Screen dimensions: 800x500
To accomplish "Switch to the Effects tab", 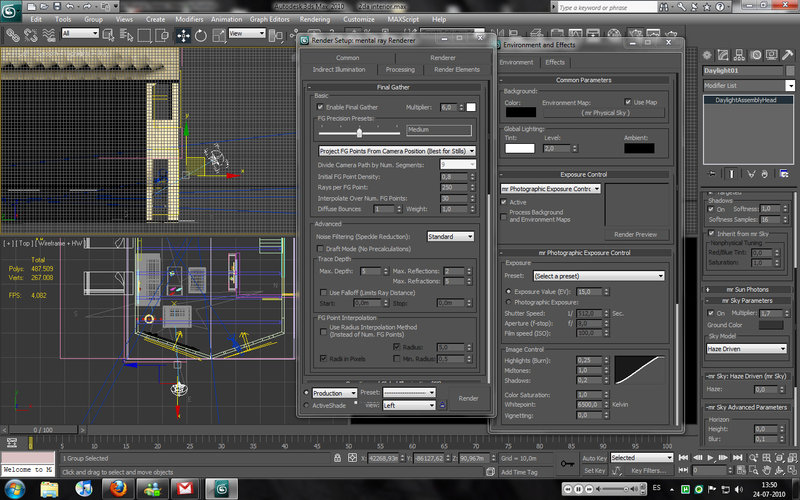I will (556, 62).
